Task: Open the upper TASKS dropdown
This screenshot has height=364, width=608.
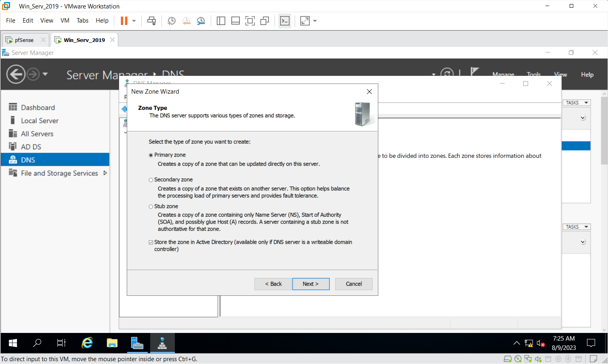Action: [x=577, y=103]
